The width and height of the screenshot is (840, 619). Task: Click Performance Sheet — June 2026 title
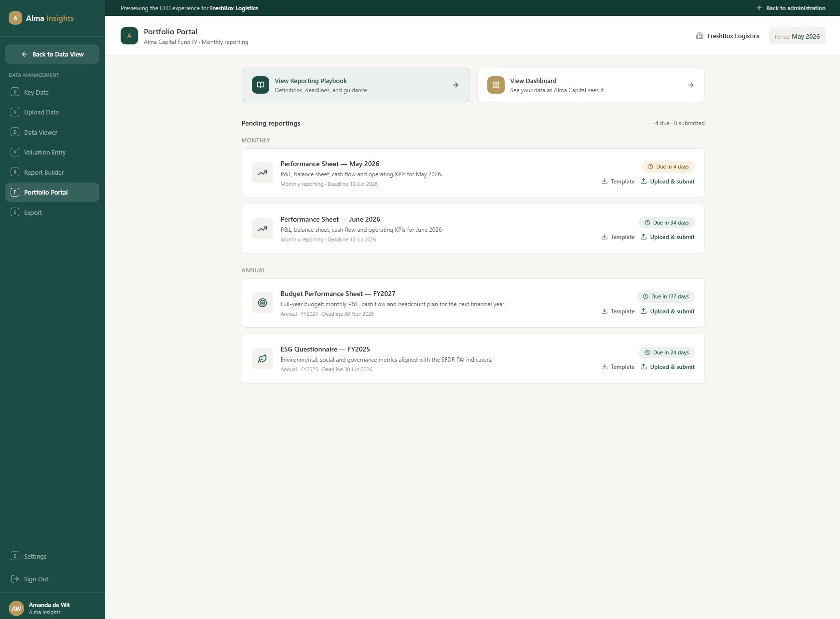(x=330, y=219)
